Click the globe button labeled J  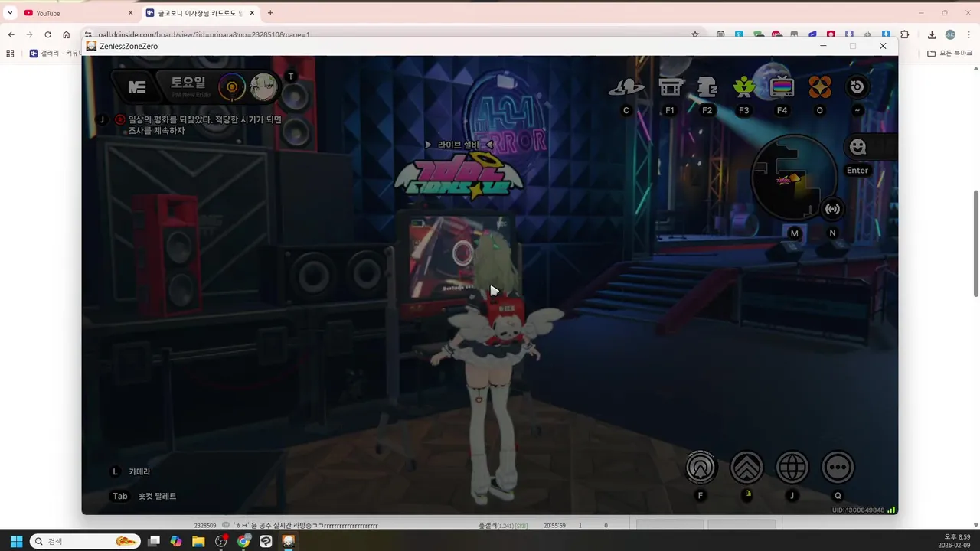click(x=792, y=467)
